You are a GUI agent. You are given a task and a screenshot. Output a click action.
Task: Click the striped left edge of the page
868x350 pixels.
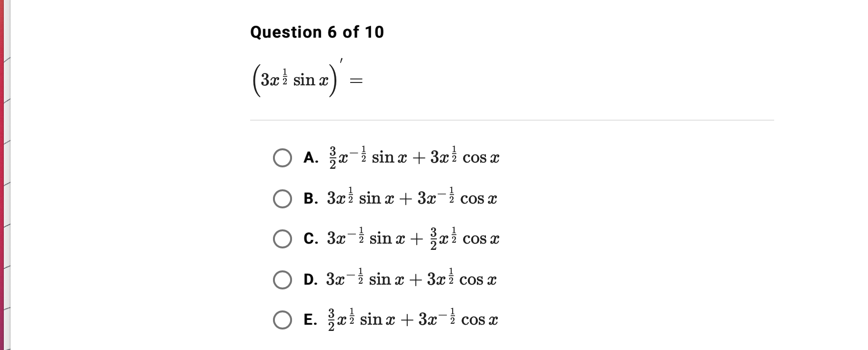point(5,175)
